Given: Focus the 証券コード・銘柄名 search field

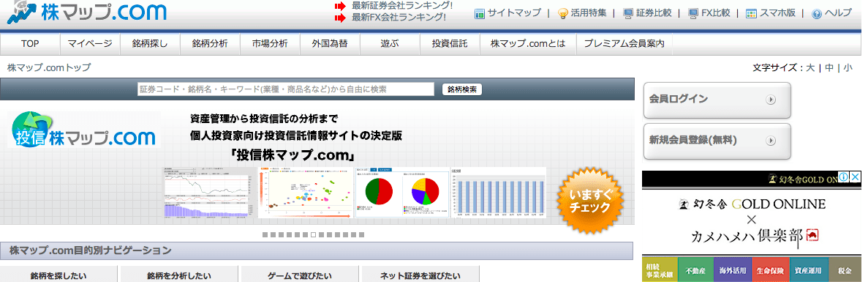Looking at the screenshot, I should pos(286,89).
